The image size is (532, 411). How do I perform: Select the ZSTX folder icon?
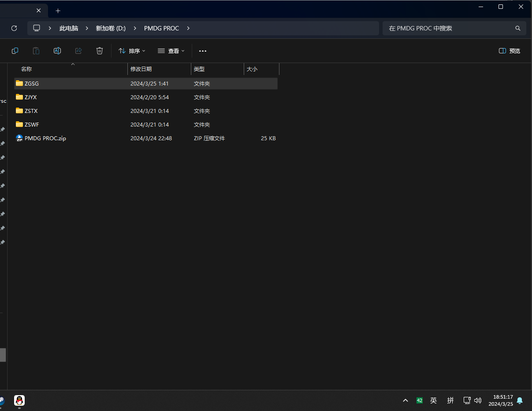[19, 111]
